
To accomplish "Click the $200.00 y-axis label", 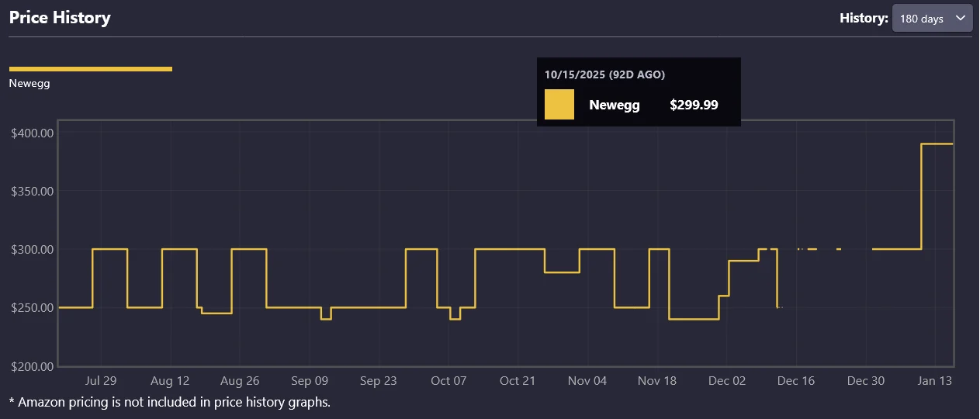I will [x=32, y=366].
